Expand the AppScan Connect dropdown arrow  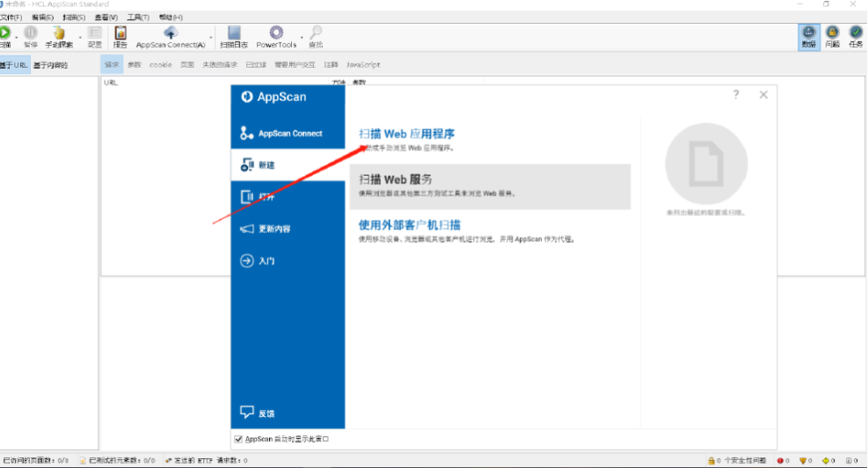coord(211,37)
